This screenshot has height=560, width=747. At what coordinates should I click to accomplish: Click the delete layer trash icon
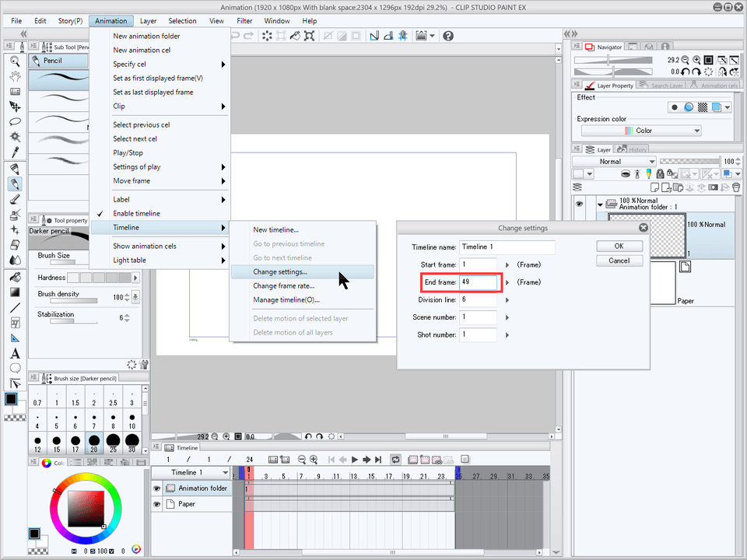point(736,187)
